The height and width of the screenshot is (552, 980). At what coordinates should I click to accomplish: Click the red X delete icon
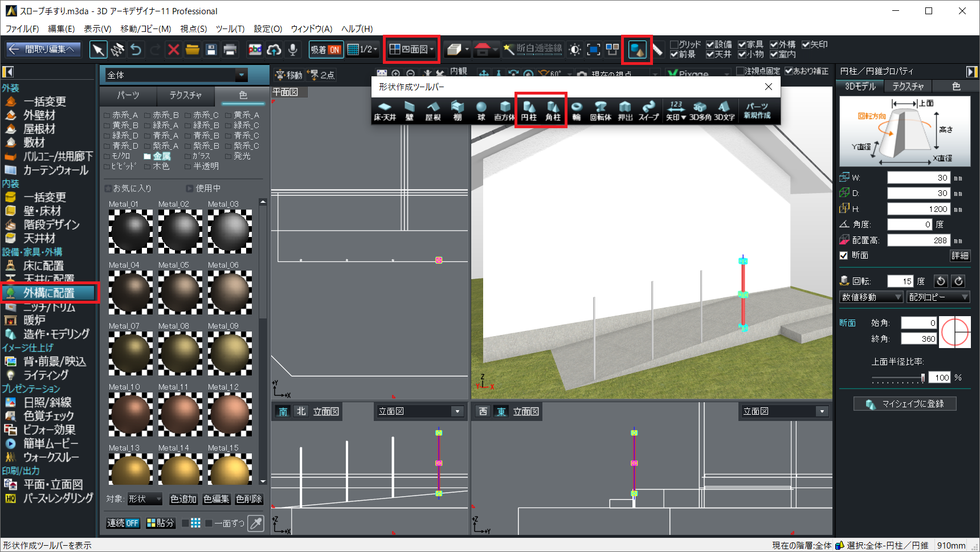tap(173, 50)
